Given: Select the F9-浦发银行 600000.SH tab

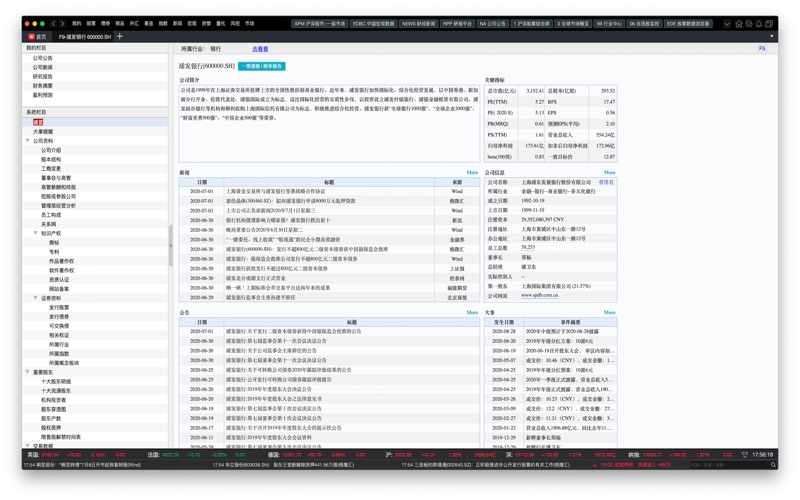Looking at the screenshot, I should [84, 37].
